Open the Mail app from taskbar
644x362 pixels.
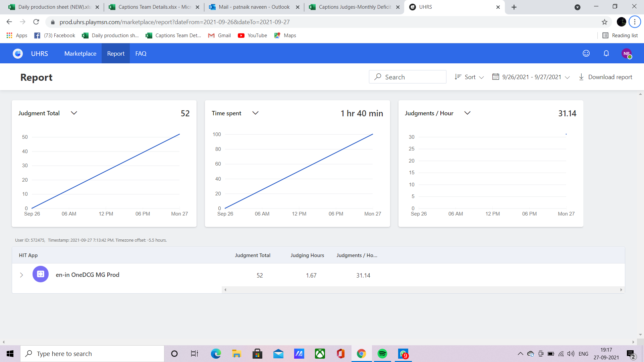pos(278,354)
